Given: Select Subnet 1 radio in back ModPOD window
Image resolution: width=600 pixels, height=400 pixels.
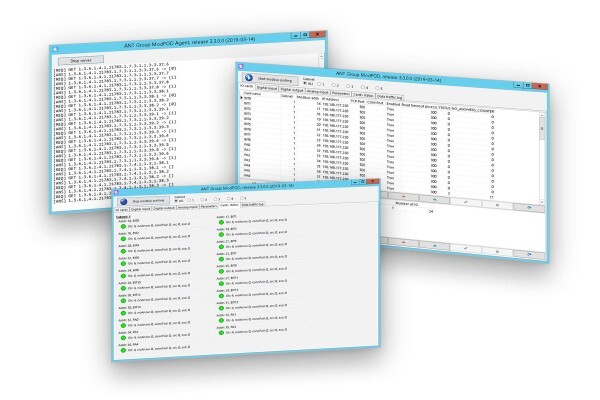Looking at the screenshot, I should pos(319,84).
